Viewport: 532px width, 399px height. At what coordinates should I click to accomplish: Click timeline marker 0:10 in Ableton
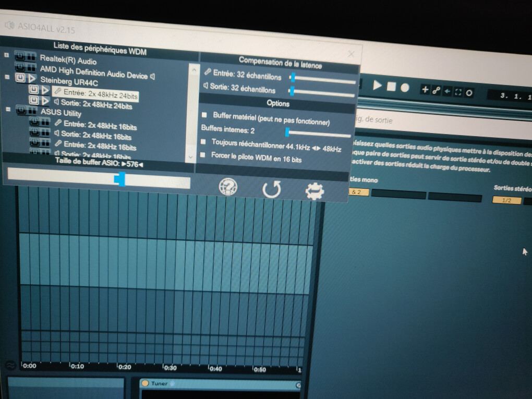coord(77,366)
